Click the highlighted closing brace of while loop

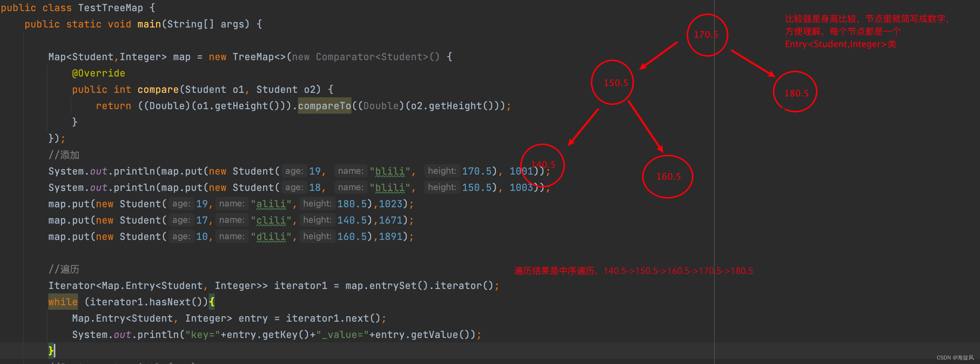pos(51,351)
